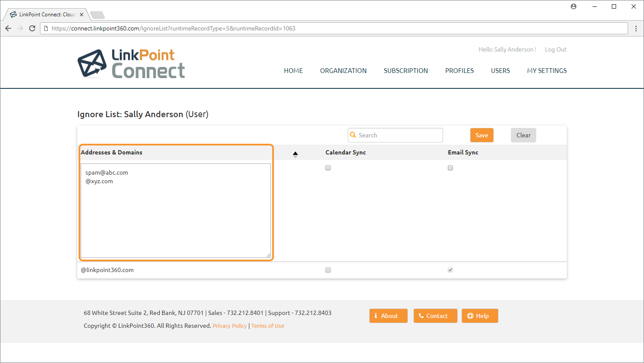Open the USERS page
The image size is (644, 363).
[x=501, y=71]
